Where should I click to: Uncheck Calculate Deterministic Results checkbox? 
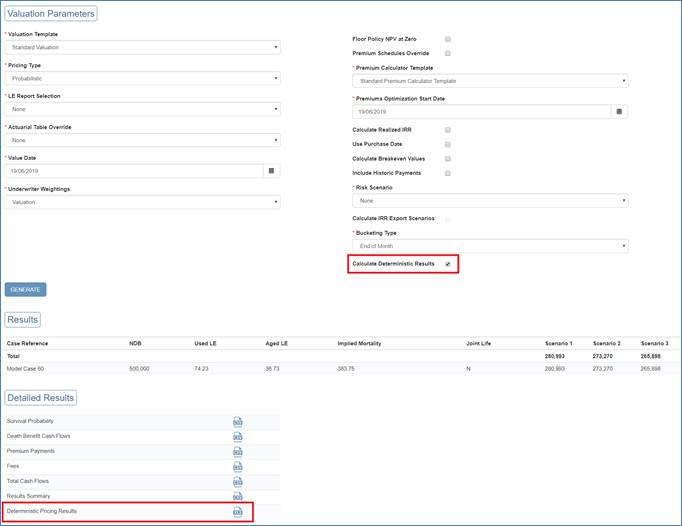pyautogui.click(x=448, y=264)
